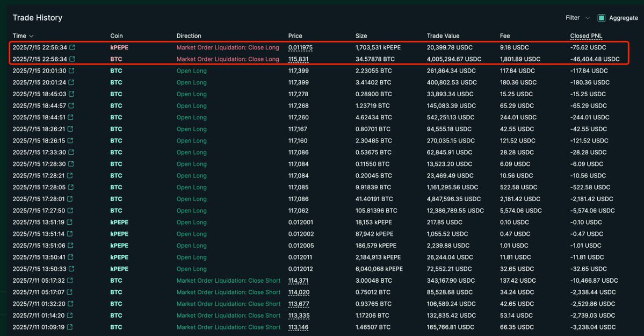Click the underlined price 113,146
The image size is (644, 336).
click(298, 327)
